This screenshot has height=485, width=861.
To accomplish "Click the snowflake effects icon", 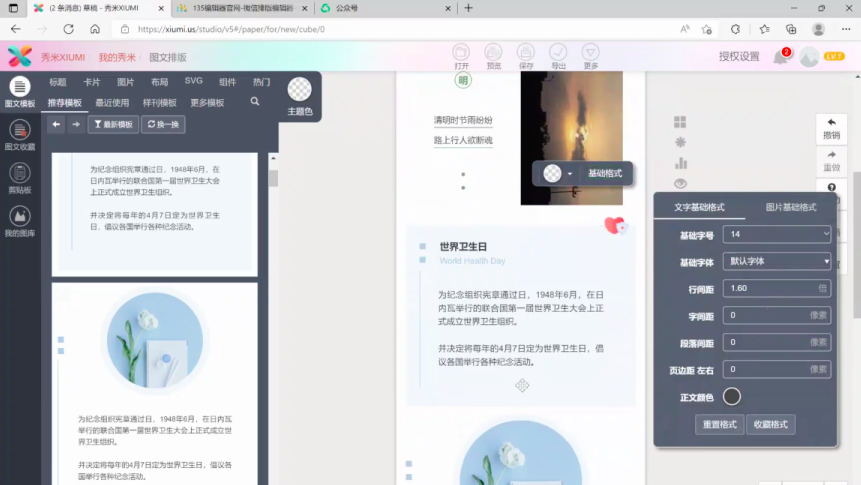I will [680, 142].
